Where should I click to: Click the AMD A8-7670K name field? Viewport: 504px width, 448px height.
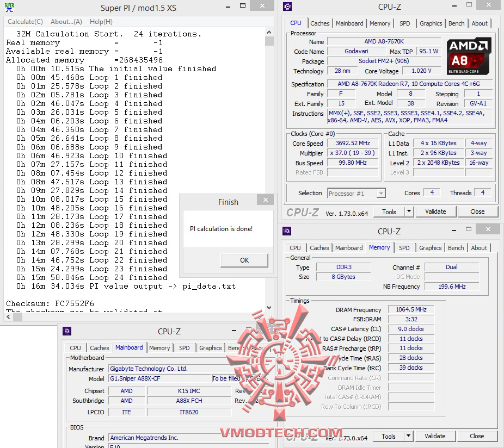coord(384,42)
